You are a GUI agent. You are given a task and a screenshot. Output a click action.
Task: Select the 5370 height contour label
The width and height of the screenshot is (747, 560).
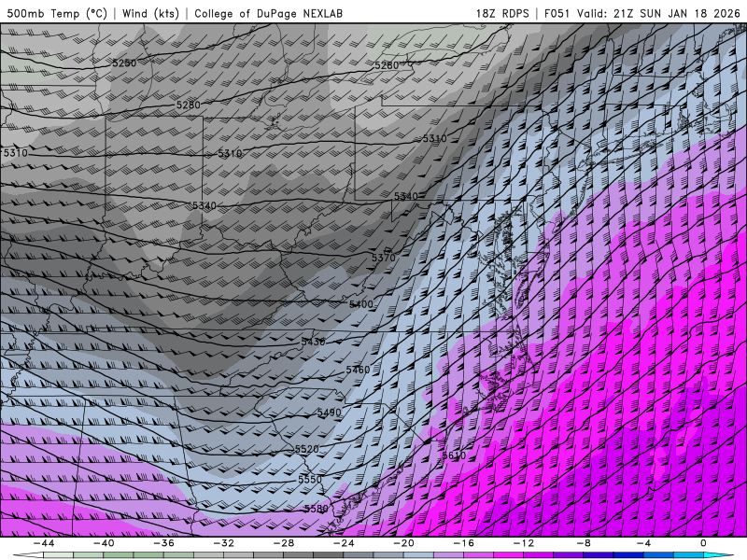click(384, 258)
